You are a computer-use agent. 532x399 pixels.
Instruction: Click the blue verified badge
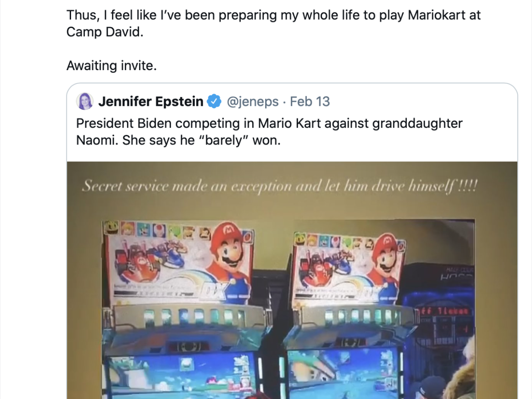coord(214,101)
